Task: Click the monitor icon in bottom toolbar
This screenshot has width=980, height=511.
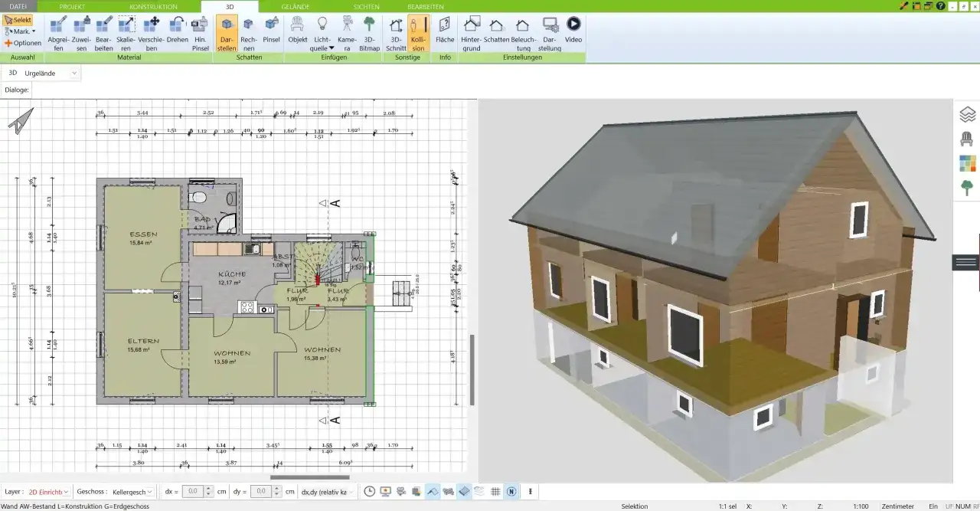Action: point(385,491)
